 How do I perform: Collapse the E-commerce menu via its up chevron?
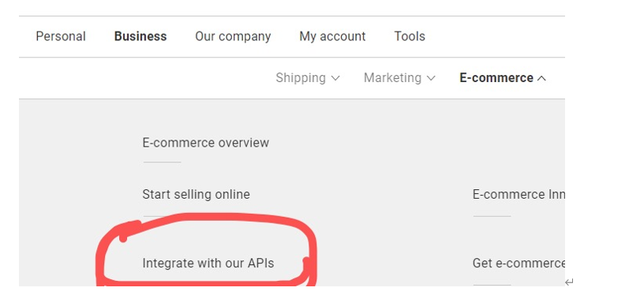(541, 78)
